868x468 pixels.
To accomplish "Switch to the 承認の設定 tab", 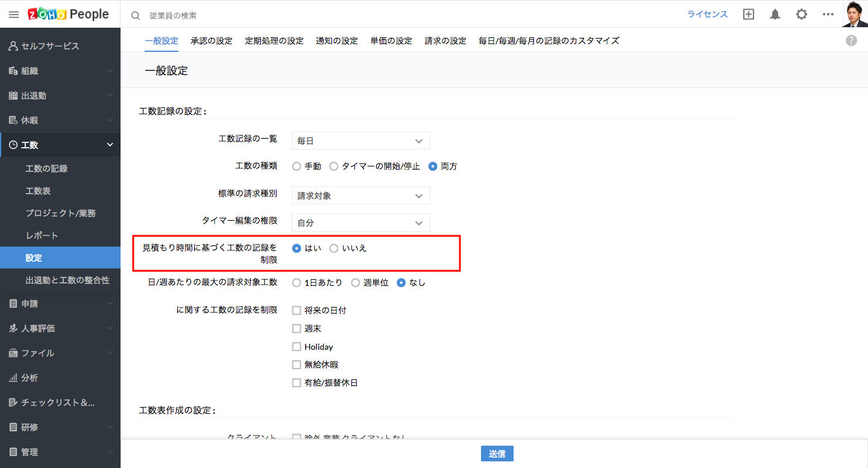I will tap(211, 41).
